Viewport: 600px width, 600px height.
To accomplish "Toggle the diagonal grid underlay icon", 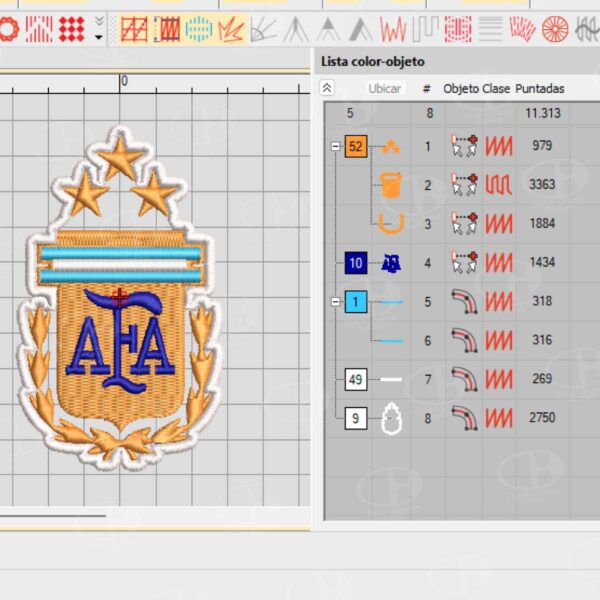I will click(134, 29).
